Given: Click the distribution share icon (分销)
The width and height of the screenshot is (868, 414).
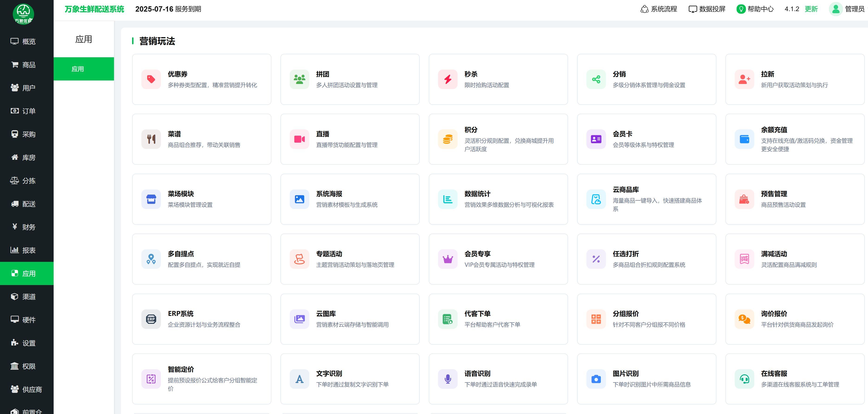Looking at the screenshot, I should (596, 79).
